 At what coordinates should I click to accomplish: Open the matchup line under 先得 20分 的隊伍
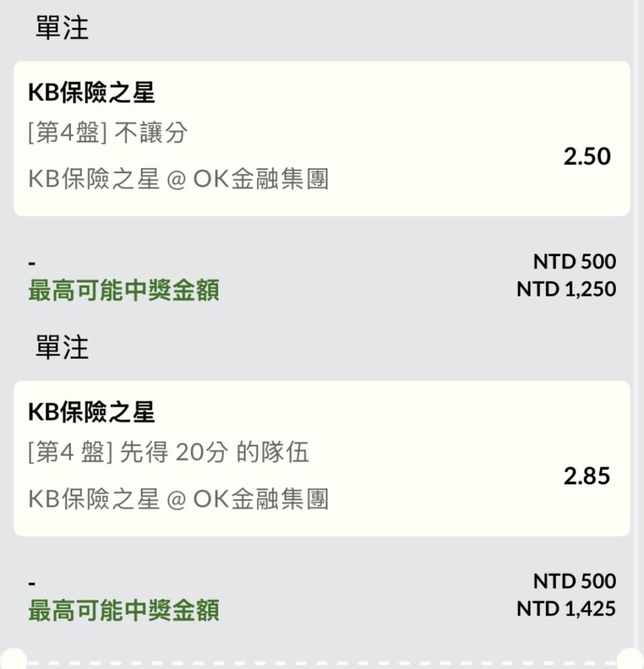[x=179, y=498]
